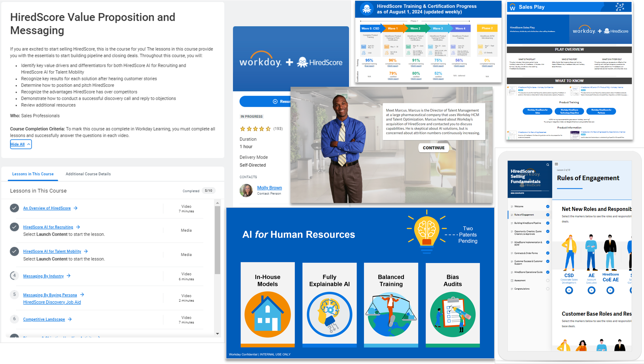Open Building HiredScore Pipeline lesson in sidebar
644x364 pixels.
pos(527,223)
